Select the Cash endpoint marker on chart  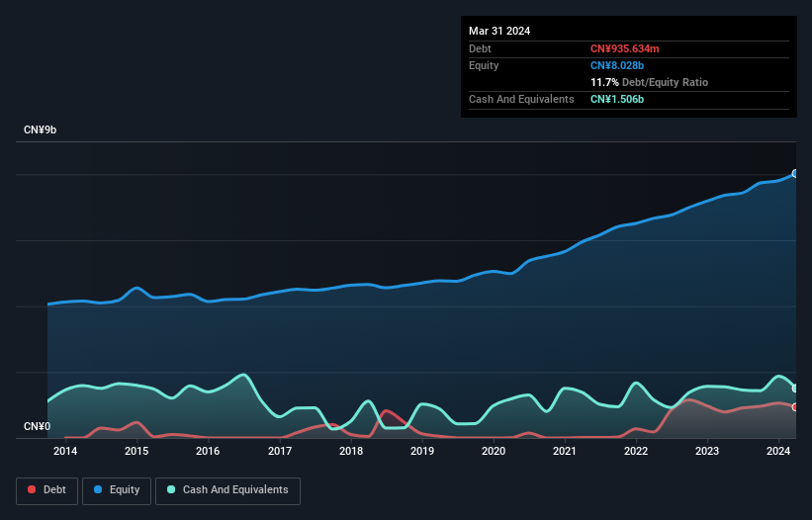[795, 389]
